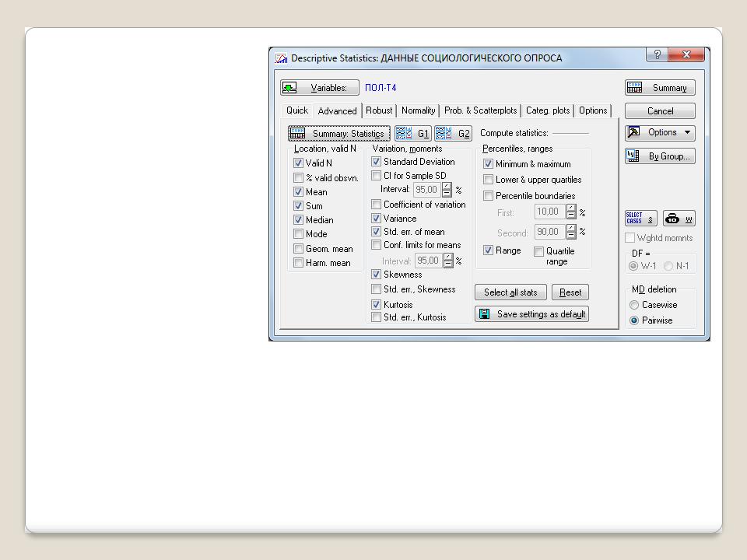The width and height of the screenshot is (747, 560).
Task: Toggle the Range checkbox
Action: (x=488, y=250)
